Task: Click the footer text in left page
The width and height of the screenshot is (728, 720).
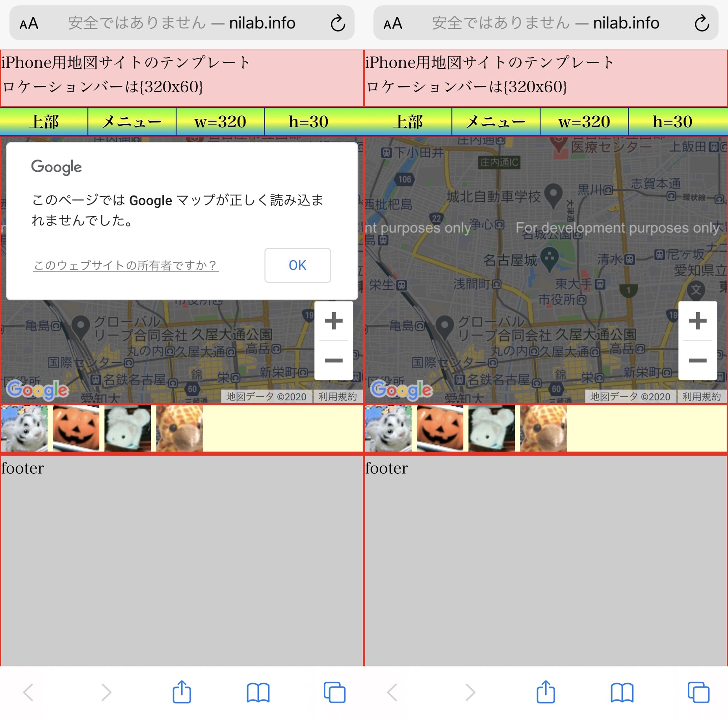Action: click(22, 468)
